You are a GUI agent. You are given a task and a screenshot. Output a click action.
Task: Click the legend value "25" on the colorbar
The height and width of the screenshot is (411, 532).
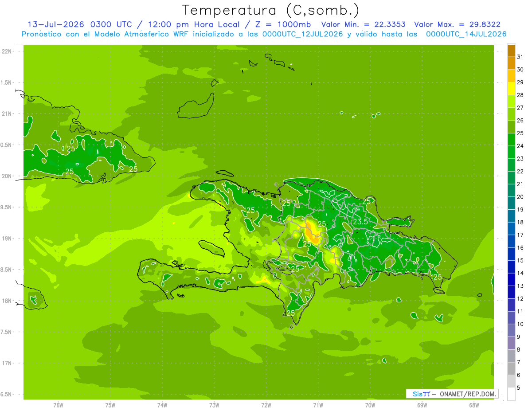click(x=520, y=133)
